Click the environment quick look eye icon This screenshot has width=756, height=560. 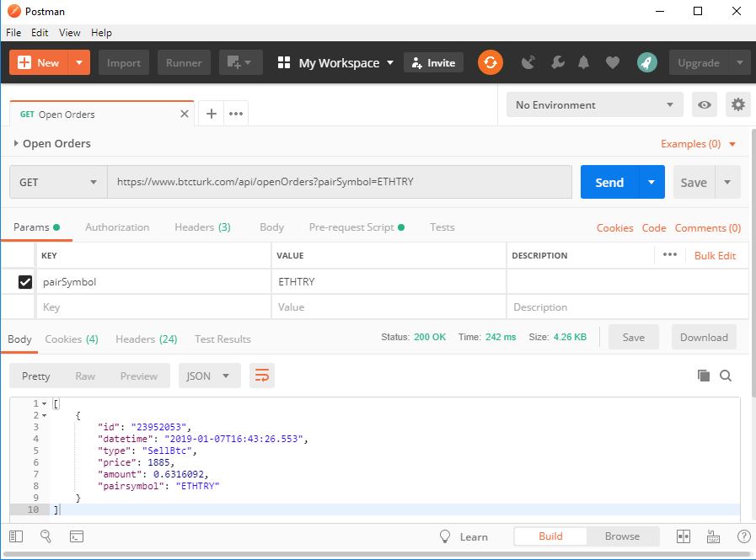[x=705, y=104]
